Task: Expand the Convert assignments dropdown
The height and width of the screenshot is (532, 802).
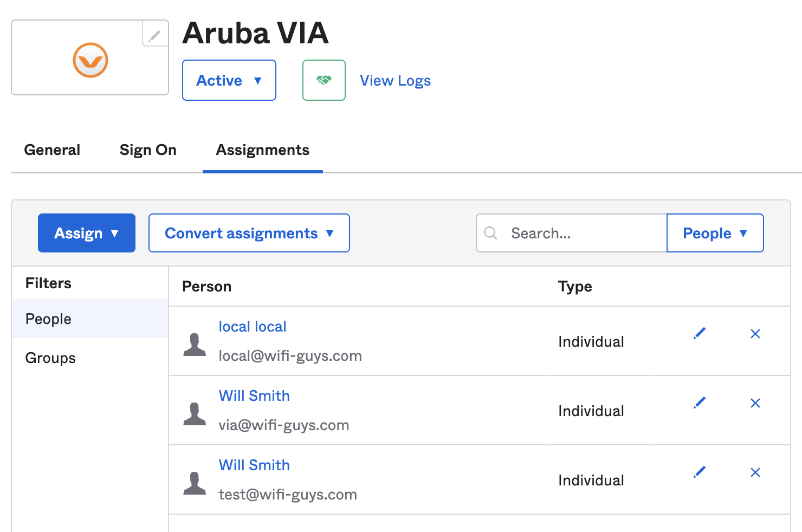Action: click(249, 233)
